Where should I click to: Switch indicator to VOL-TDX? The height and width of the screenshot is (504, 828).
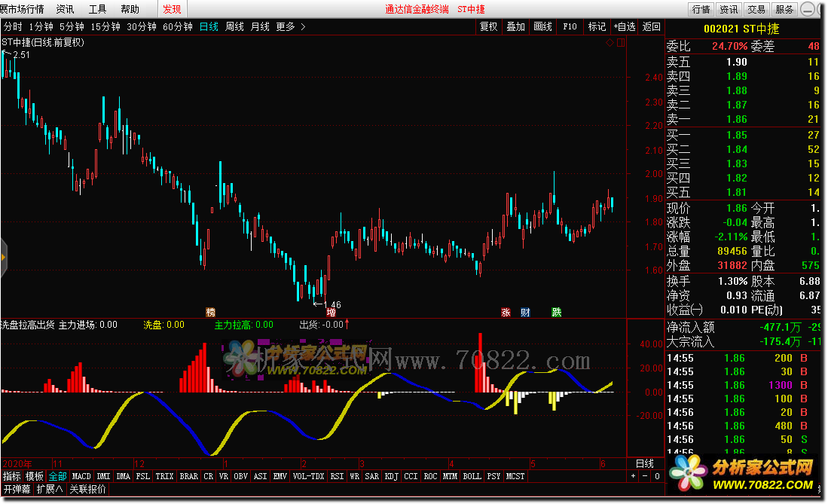[308, 476]
